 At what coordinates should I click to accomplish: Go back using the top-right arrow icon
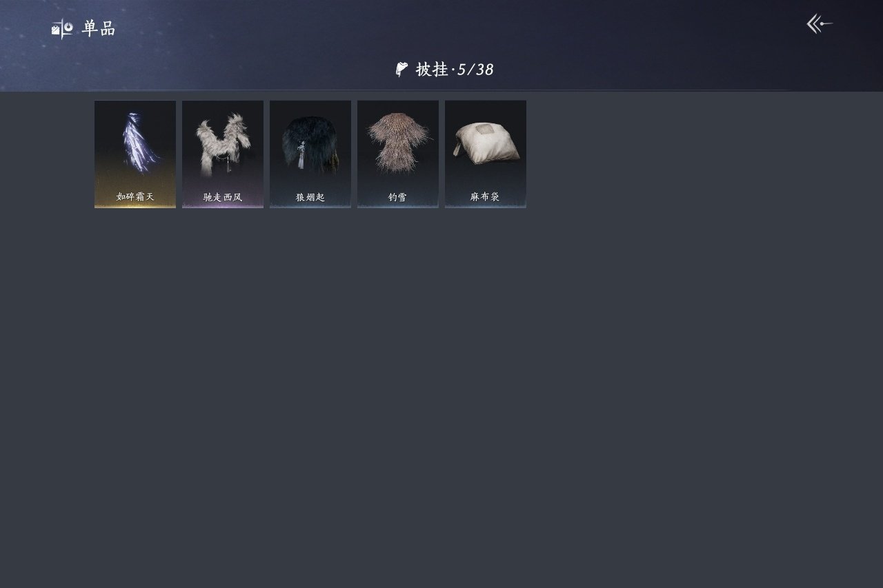[820, 24]
